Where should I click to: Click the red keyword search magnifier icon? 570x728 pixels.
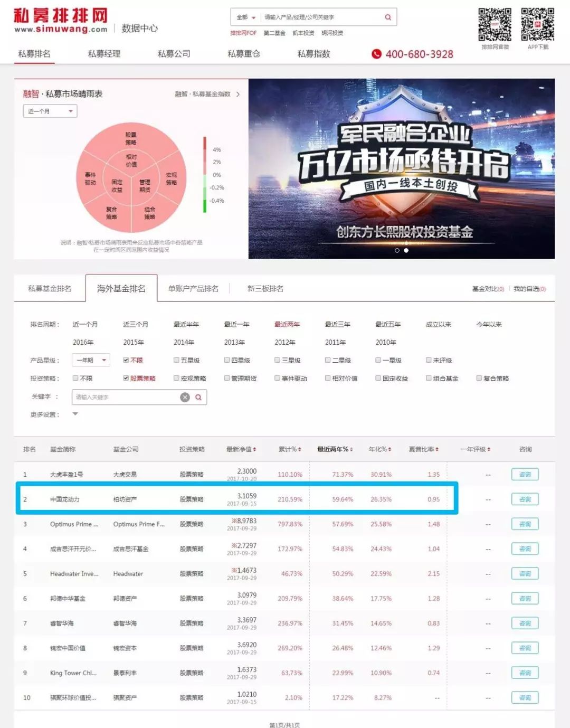(x=198, y=397)
